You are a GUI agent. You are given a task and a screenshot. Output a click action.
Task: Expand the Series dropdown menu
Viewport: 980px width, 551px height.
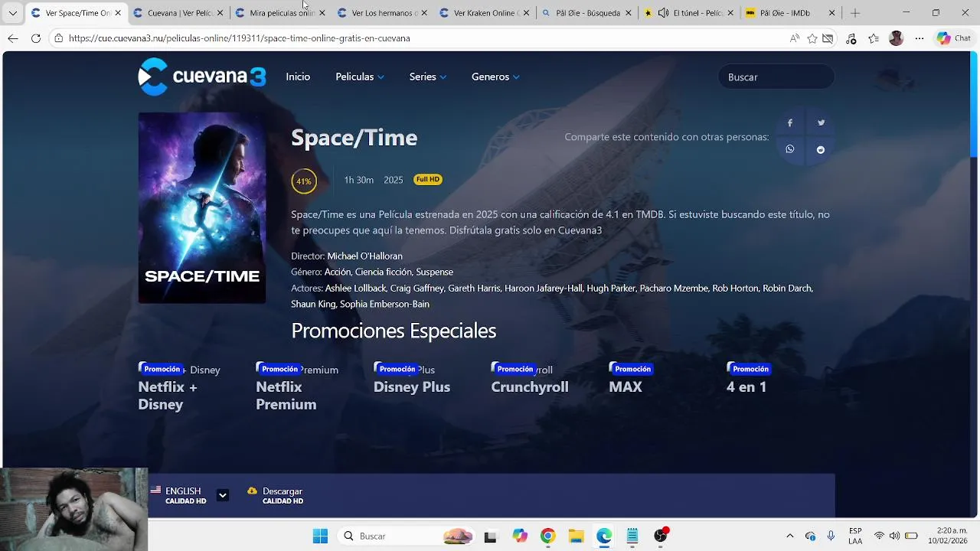pos(428,77)
